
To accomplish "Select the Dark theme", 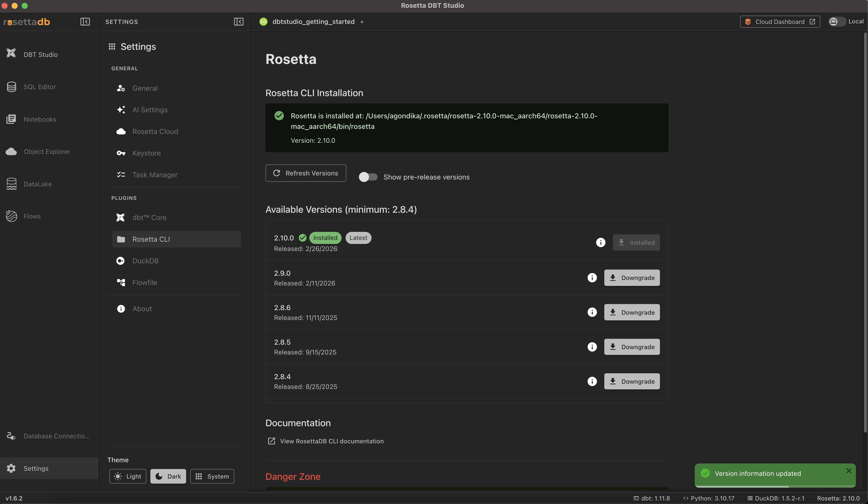I will click(x=168, y=476).
